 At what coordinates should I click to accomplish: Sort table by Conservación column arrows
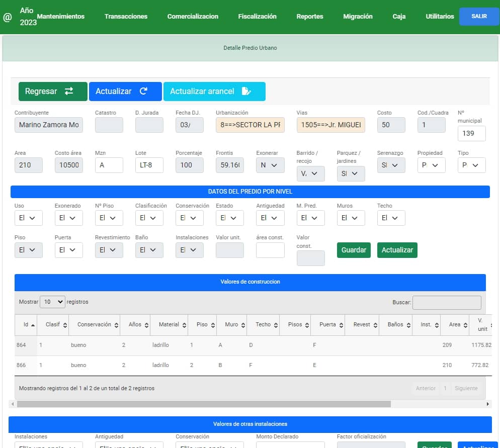click(x=116, y=325)
